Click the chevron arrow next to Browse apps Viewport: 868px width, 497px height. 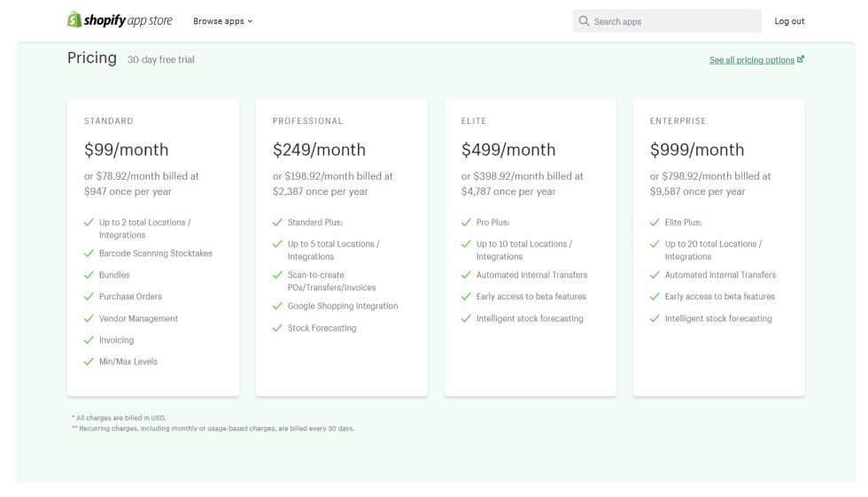click(250, 21)
